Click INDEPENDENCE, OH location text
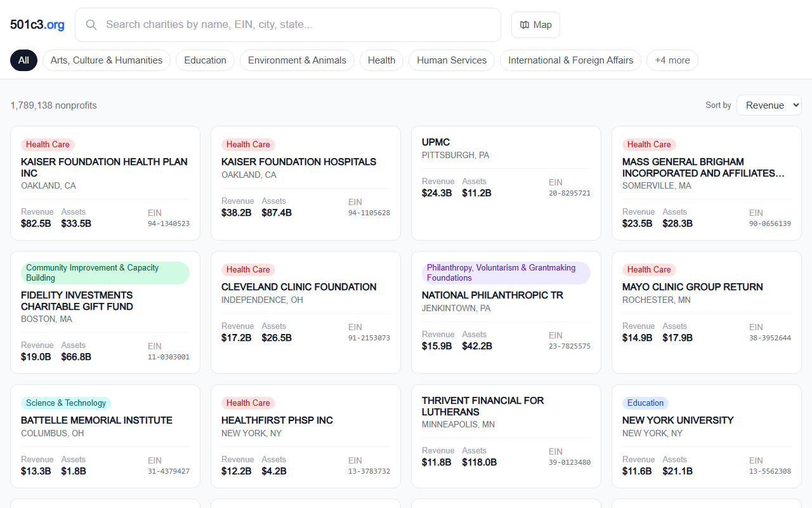Image resolution: width=812 pixels, height=508 pixels. click(x=262, y=300)
